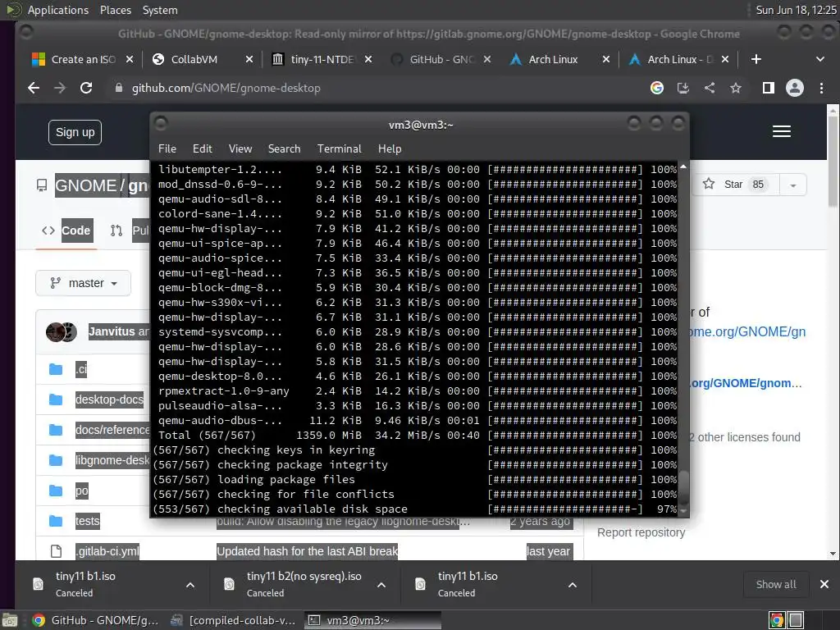Open the terminal Search menu
Screen dimensions: 840x630
[x=284, y=148]
